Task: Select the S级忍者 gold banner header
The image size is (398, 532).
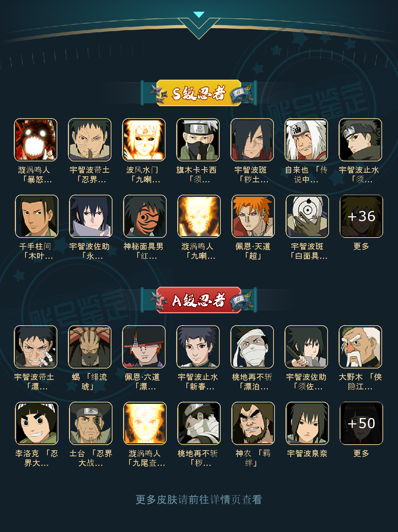Action: (199, 93)
